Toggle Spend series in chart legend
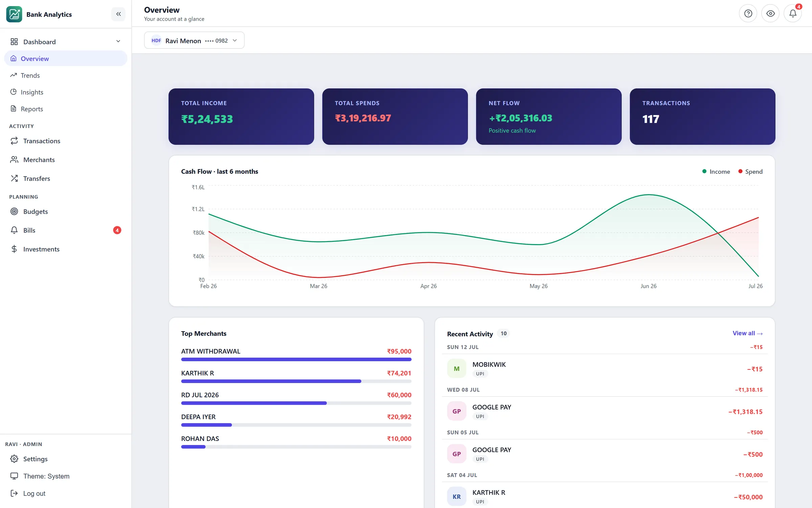Screen dimensions: 812x508 tap(750, 172)
